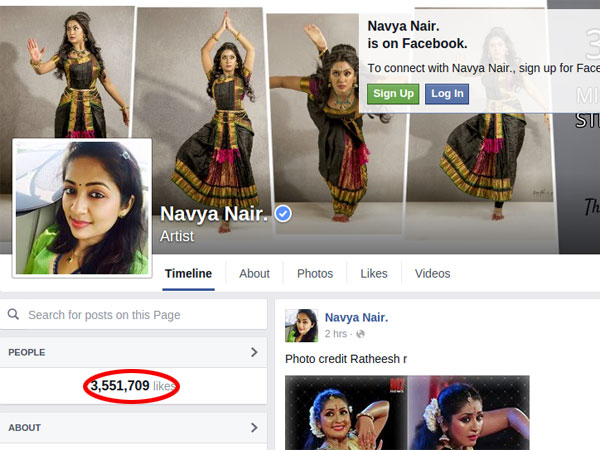Screen dimensions: 600x450
Task: Open the large profile picture
Action: pyautogui.click(x=82, y=207)
